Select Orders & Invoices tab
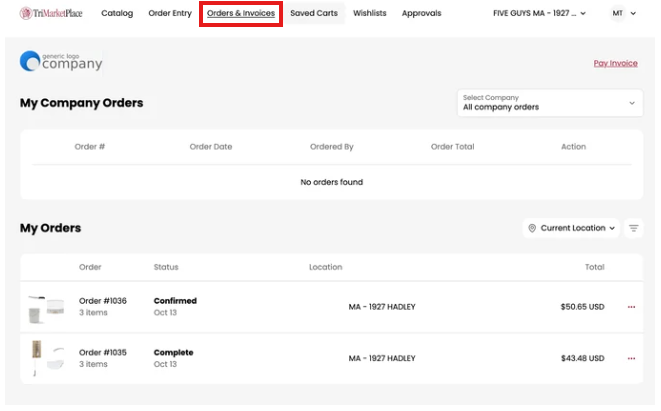 point(241,14)
